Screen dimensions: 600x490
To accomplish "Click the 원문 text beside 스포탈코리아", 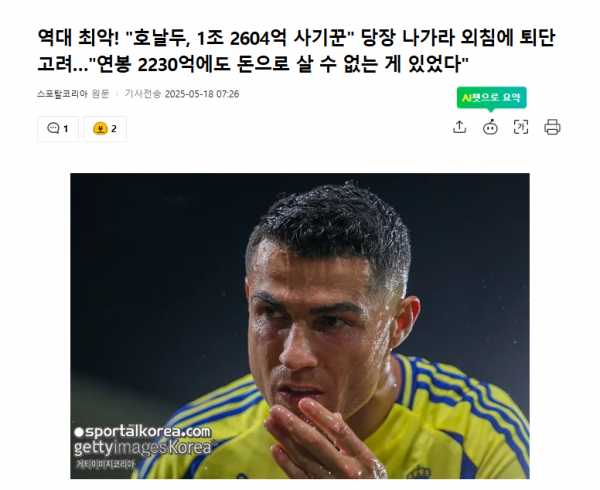I will click(x=100, y=94).
